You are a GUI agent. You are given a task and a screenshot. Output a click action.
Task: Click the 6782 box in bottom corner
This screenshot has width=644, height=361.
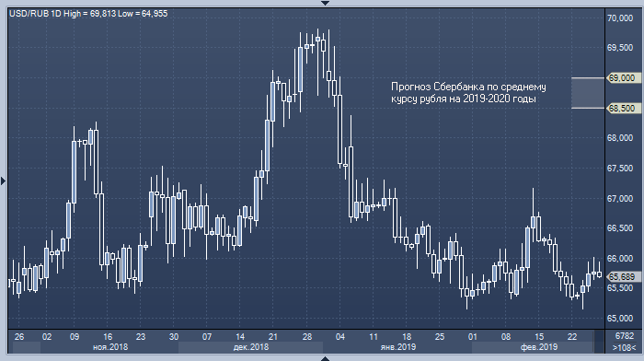click(x=625, y=336)
